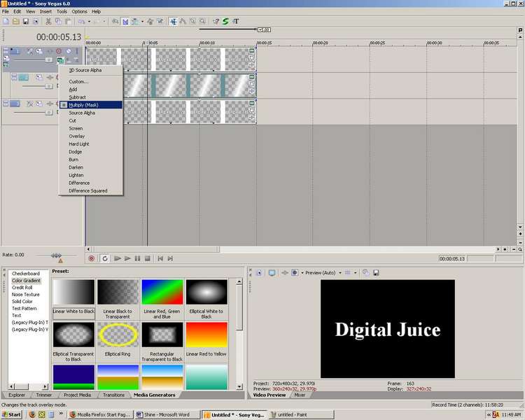Click the Cut scissors toolbar icon
Image resolution: width=525 pixels, height=420 pixels.
point(48,22)
